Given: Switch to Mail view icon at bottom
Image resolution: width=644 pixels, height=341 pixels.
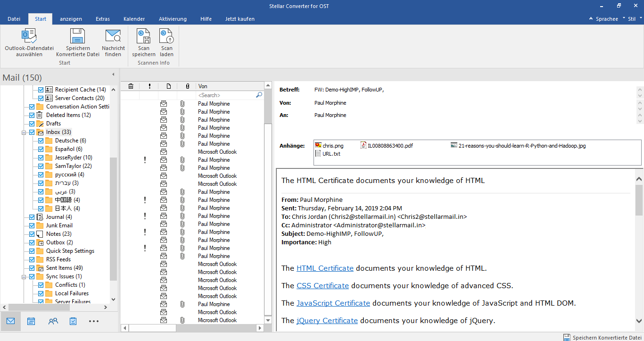Looking at the screenshot, I should (10, 321).
